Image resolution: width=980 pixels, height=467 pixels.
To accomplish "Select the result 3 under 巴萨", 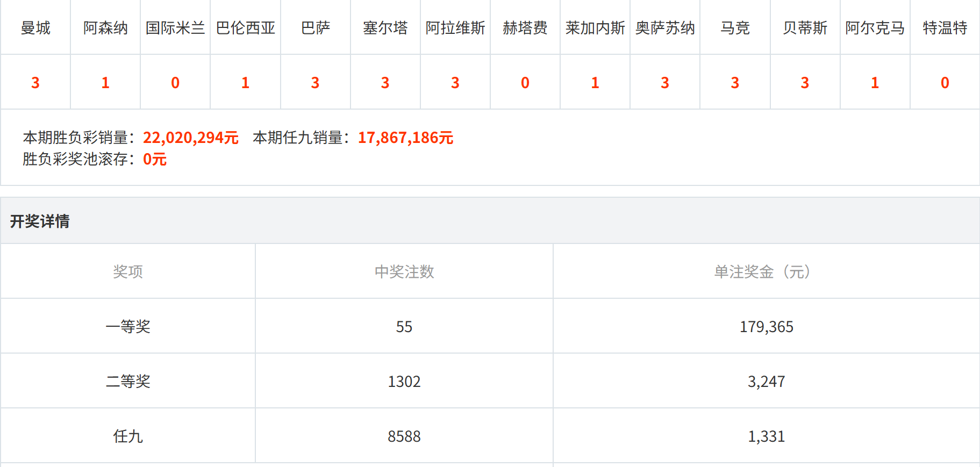I will (x=316, y=83).
